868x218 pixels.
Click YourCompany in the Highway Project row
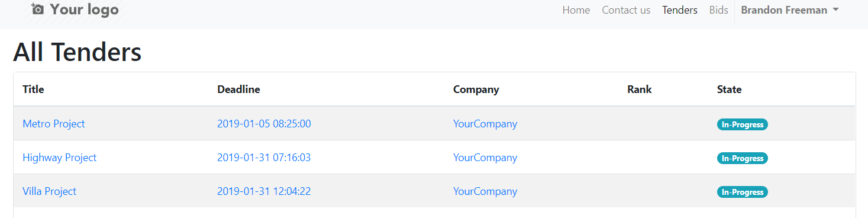tap(485, 158)
